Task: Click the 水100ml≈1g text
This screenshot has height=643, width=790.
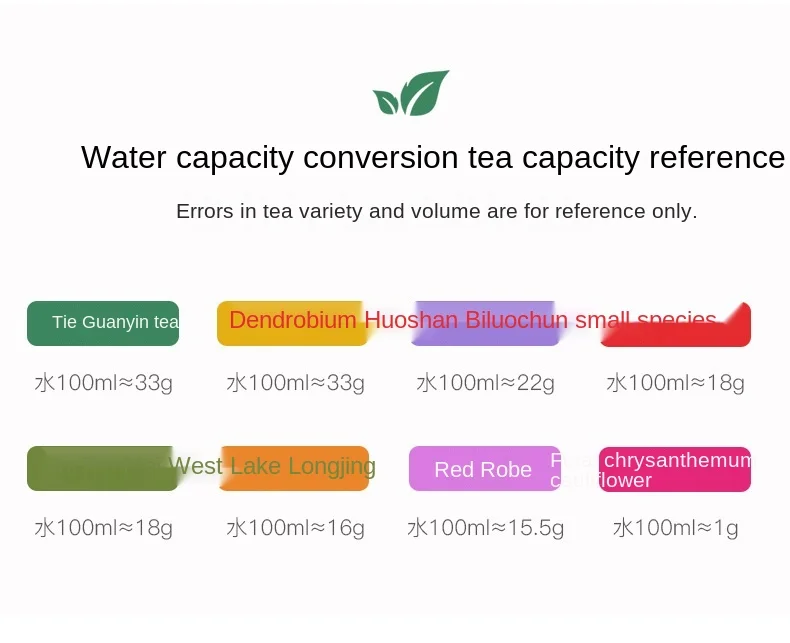Action: coord(676,528)
